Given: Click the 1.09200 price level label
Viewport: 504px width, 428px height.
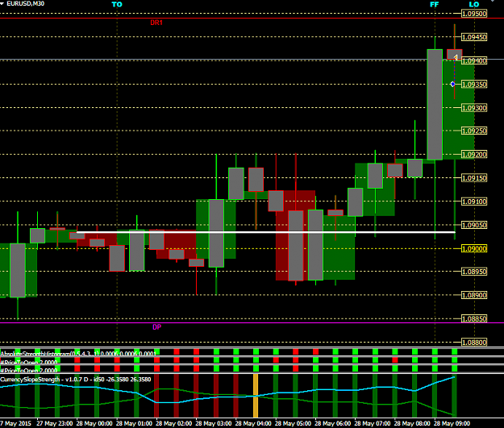Looking at the screenshot, I should click(x=474, y=155).
